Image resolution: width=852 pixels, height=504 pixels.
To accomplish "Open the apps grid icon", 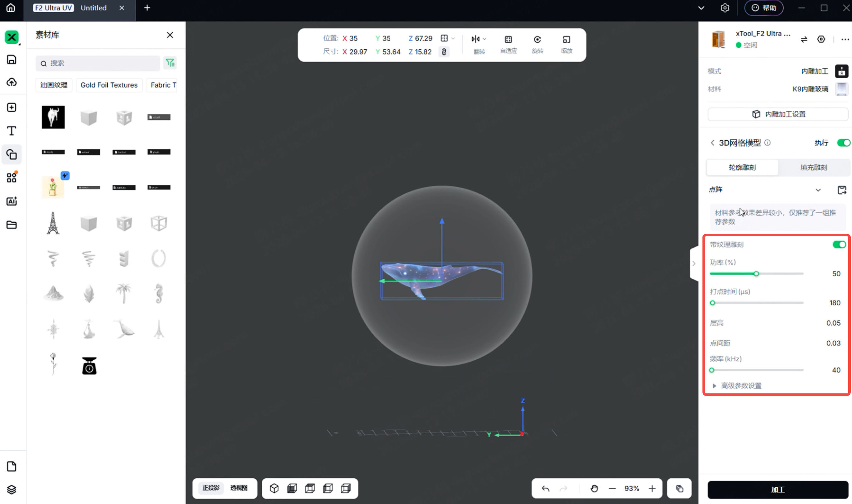I will click(x=12, y=177).
